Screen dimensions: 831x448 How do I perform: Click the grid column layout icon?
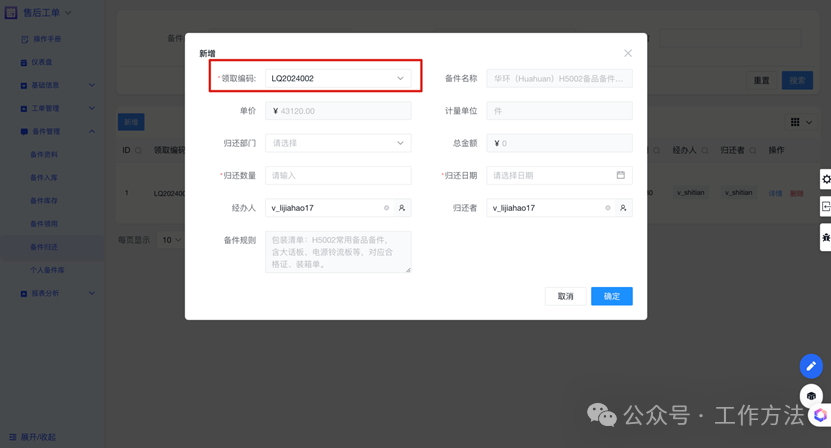(x=796, y=122)
